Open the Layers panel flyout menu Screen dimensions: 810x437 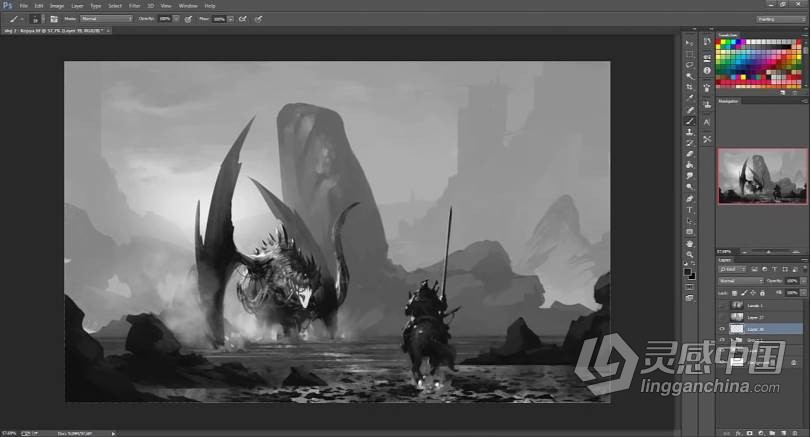point(804,260)
